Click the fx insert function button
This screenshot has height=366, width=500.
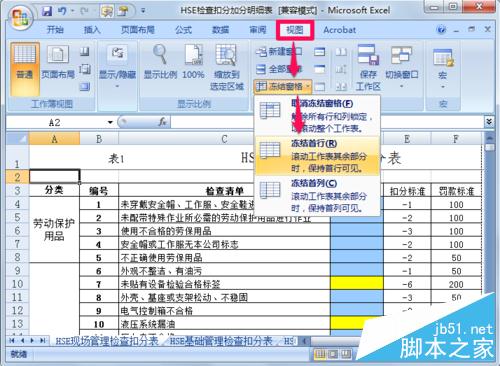pos(163,122)
